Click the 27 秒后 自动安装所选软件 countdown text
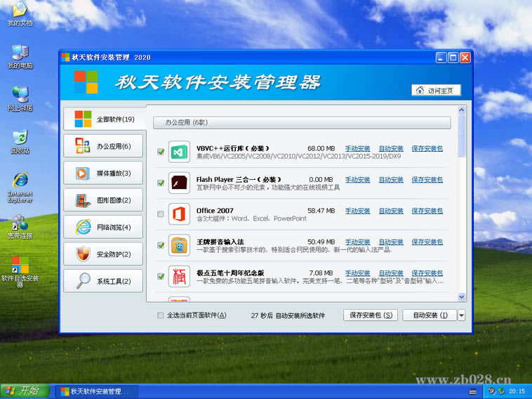 pyautogui.click(x=288, y=315)
